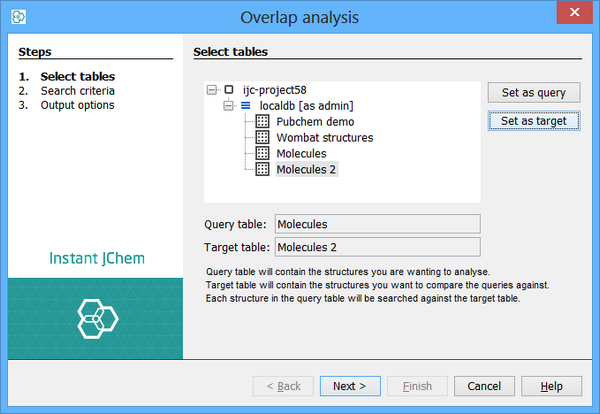Collapse the ijc-project58 tree node
Viewport: 600px width, 414px height.
211,89
